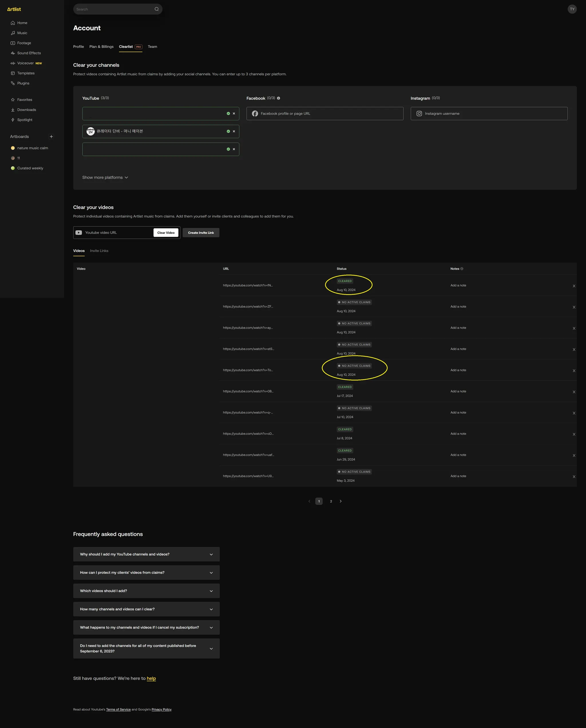Select nature music calm artboard swatch

click(13, 148)
